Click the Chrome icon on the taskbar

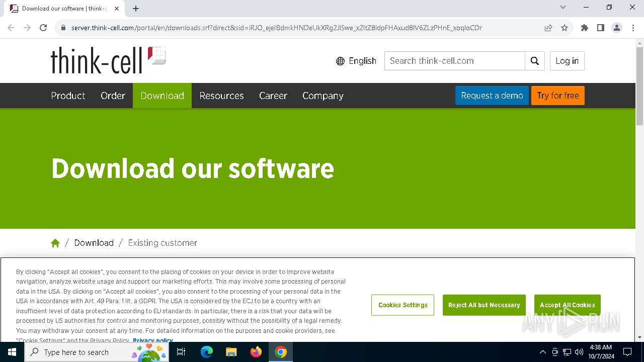[281, 352]
